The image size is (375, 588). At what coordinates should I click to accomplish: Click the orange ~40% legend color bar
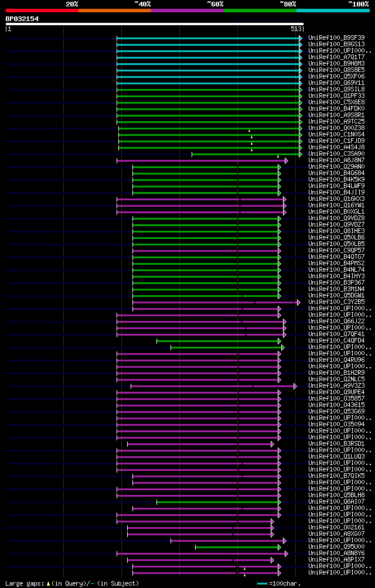pos(115,11)
